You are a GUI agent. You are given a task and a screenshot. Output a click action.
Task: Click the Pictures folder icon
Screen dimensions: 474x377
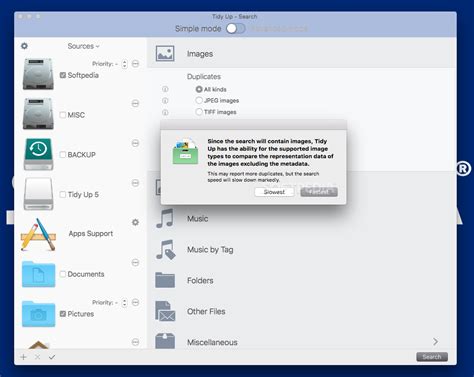[x=38, y=314]
